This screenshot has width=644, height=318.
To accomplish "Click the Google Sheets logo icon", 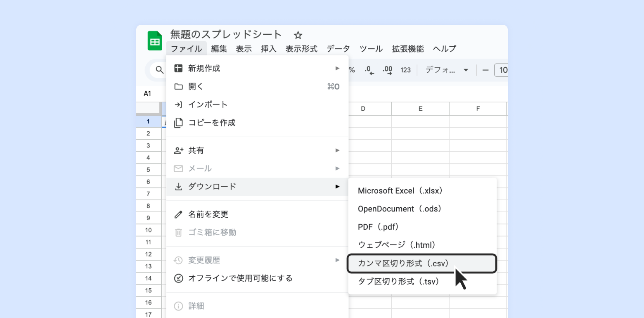I will (155, 41).
